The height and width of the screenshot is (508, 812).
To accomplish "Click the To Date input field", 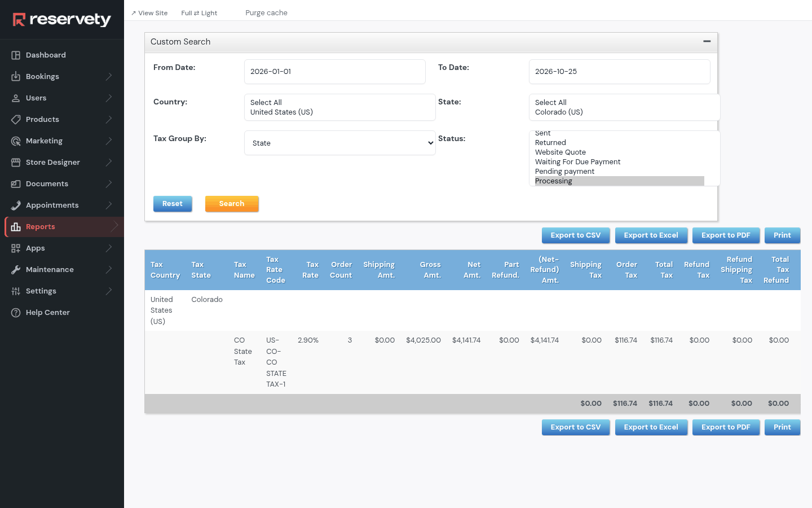I will pyautogui.click(x=620, y=72).
